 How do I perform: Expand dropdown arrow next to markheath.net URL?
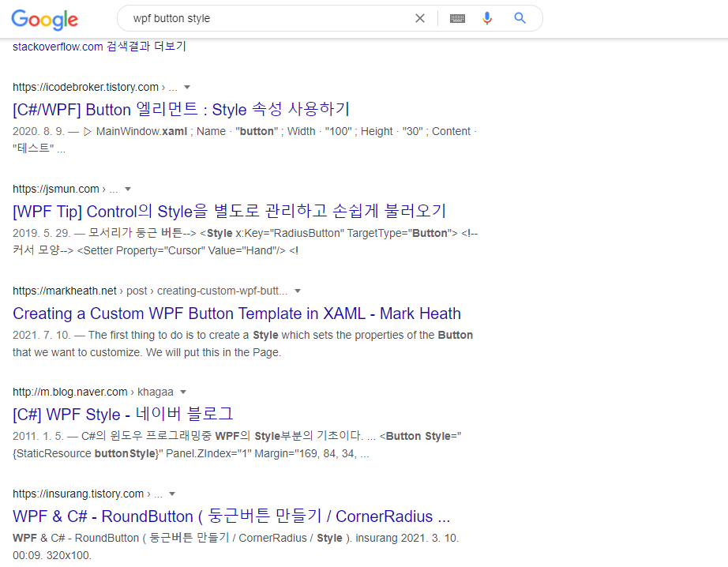click(x=298, y=291)
